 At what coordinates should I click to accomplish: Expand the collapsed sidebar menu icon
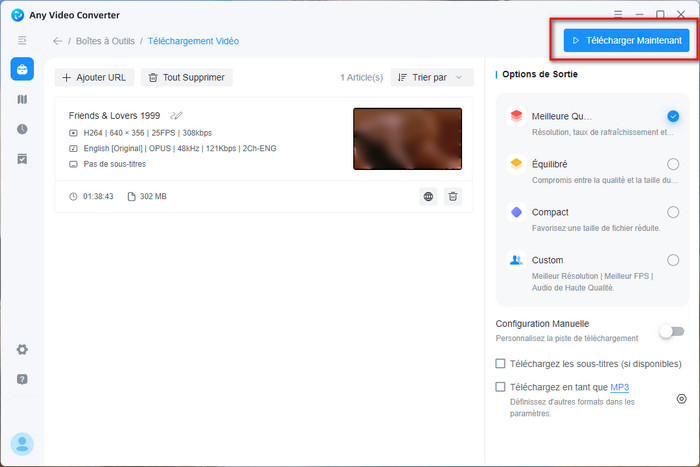22,40
